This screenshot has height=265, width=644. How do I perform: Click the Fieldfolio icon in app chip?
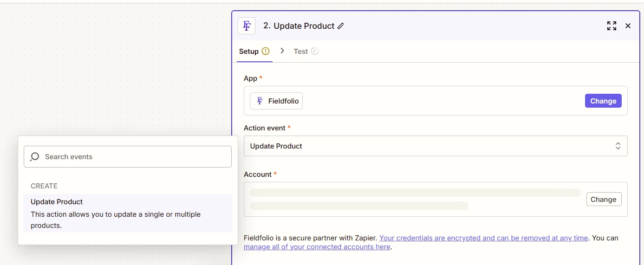[260, 101]
